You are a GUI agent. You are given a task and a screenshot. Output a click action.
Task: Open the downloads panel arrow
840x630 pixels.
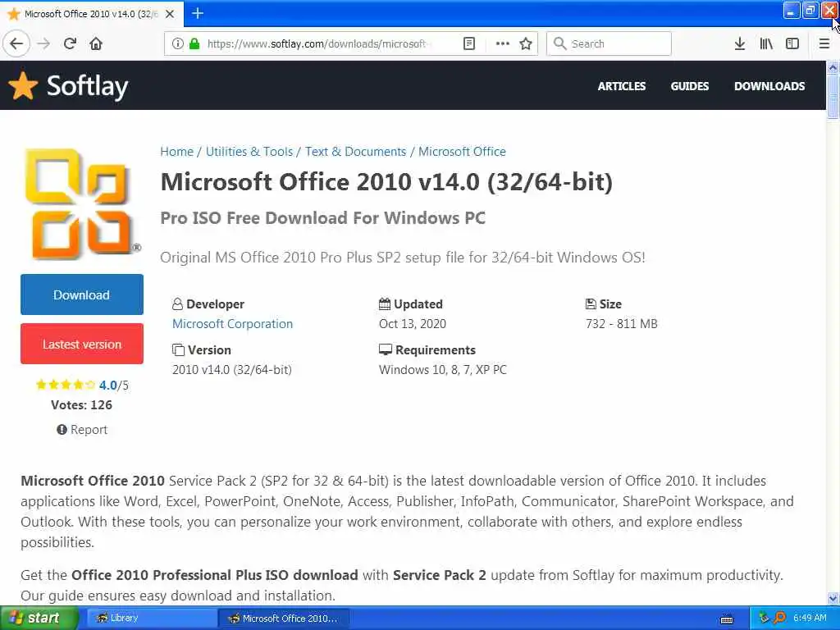point(739,43)
